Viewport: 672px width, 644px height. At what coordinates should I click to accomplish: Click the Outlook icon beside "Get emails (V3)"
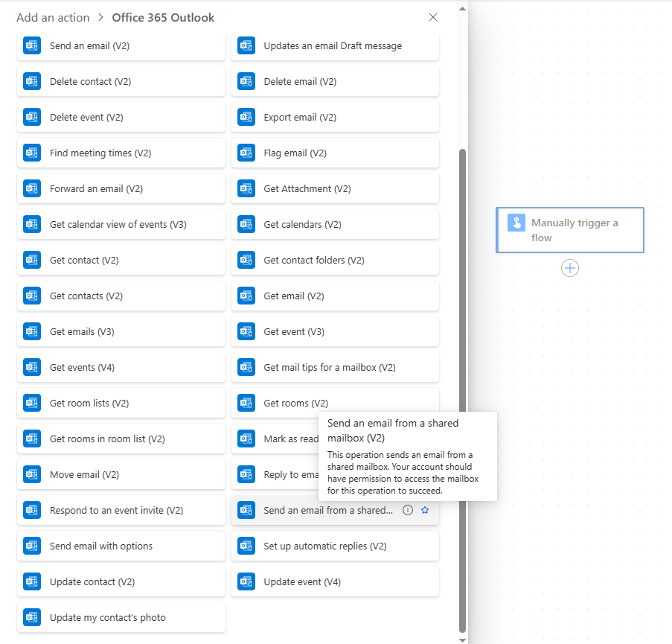pyautogui.click(x=31, y=331)
